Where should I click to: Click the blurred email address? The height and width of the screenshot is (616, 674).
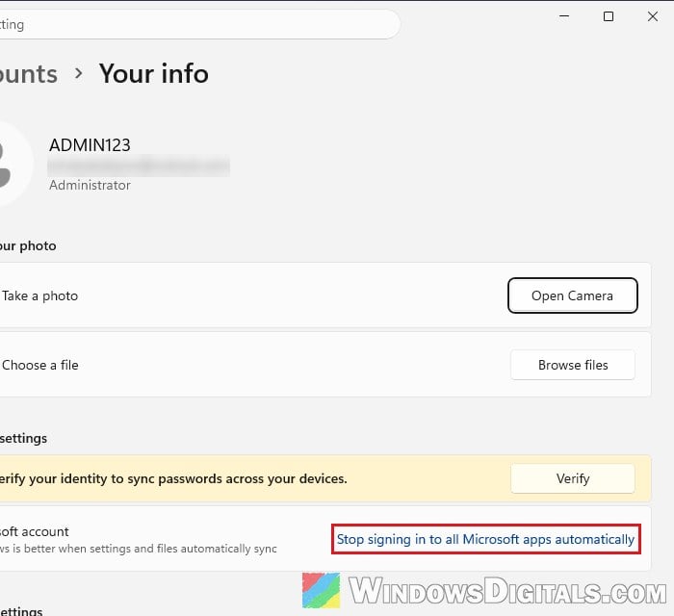pyautogui.click(x=139, y=166)
